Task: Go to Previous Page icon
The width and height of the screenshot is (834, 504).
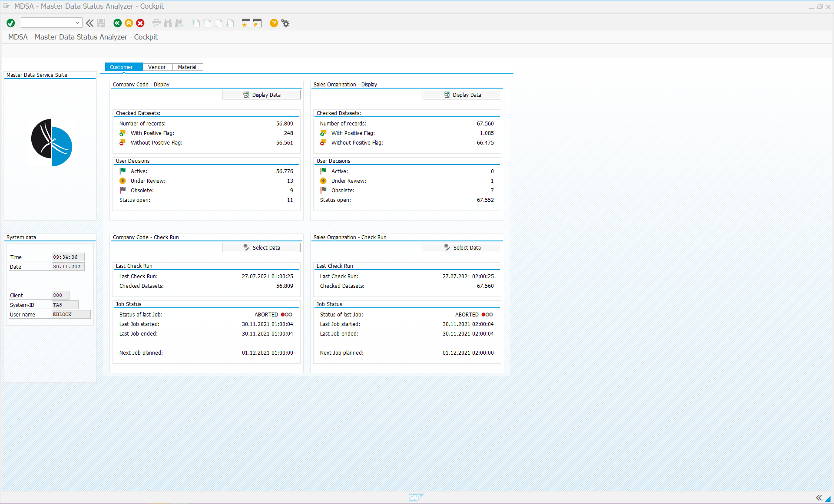Action: [208, 23]
